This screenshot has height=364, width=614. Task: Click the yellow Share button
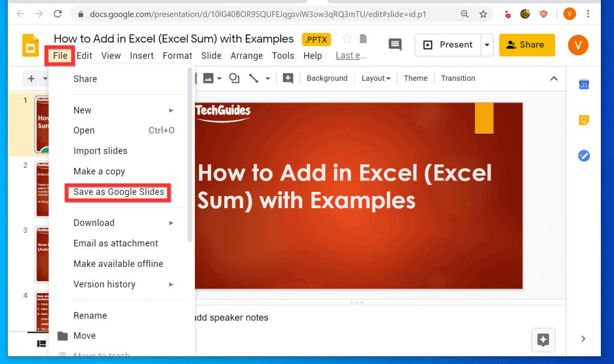526,44
